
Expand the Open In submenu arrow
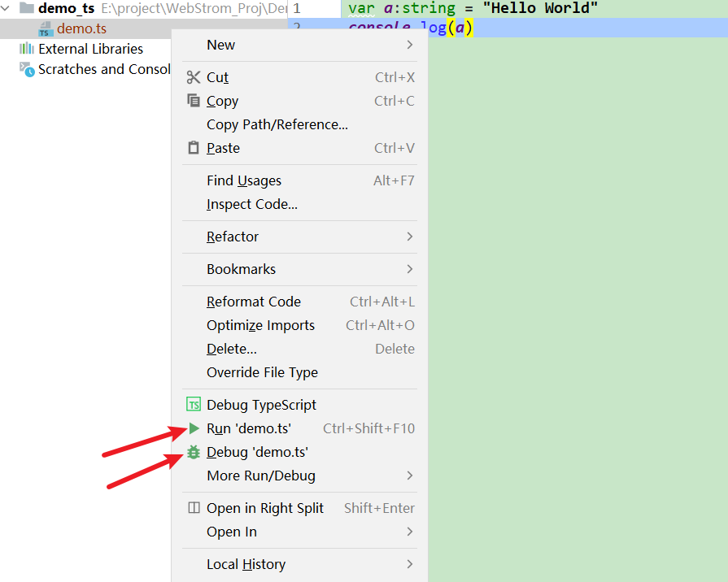[409, 532]
